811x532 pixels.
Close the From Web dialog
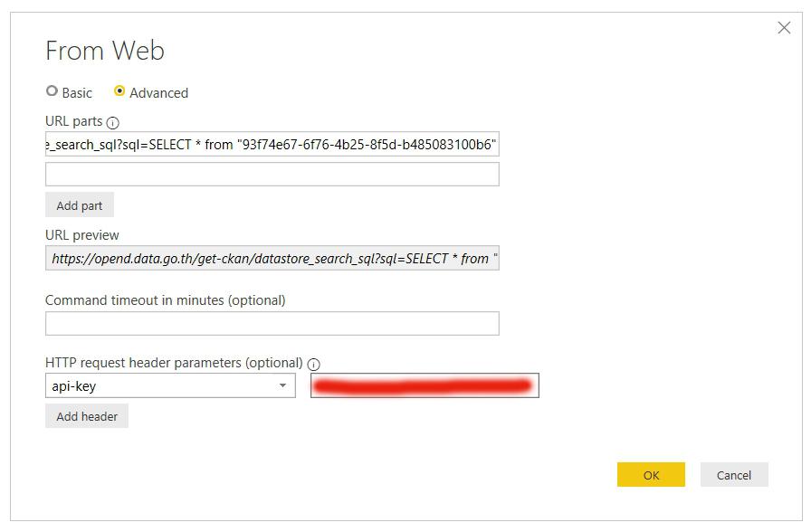784,28
